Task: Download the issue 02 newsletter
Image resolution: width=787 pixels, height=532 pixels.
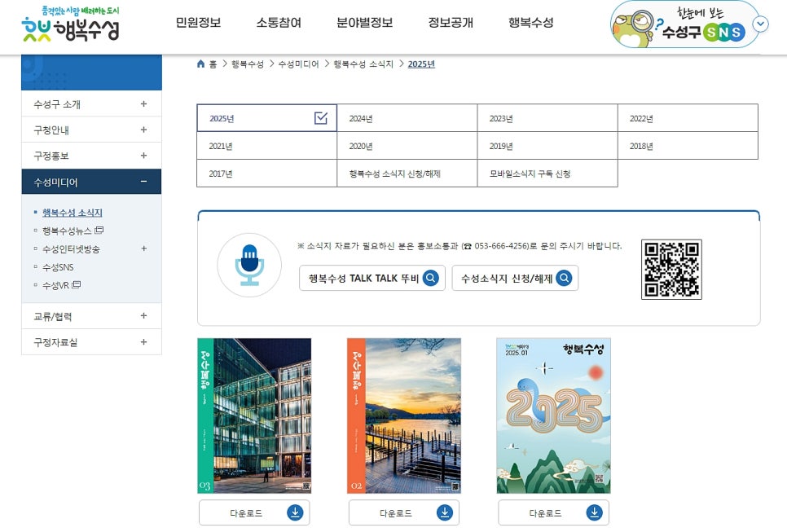Action: tap(404, 512)
